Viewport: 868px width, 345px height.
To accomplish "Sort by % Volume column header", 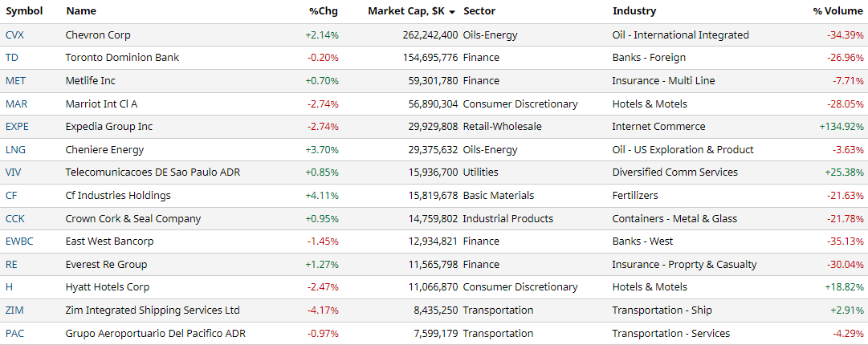I will (838, 11).
